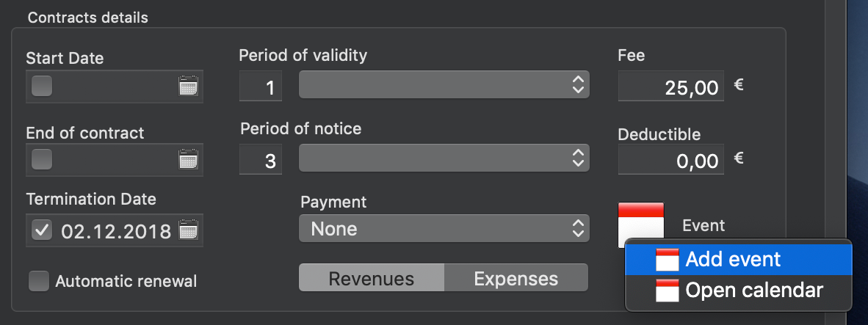Enable the End of contract checkbox

click(x=42, y=159)
